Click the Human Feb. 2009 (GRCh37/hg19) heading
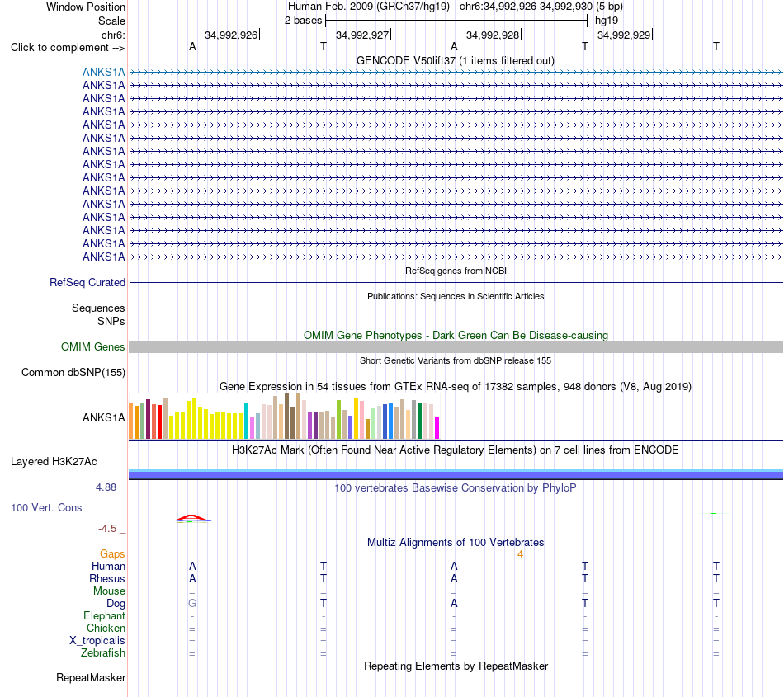 click(369, 7)
